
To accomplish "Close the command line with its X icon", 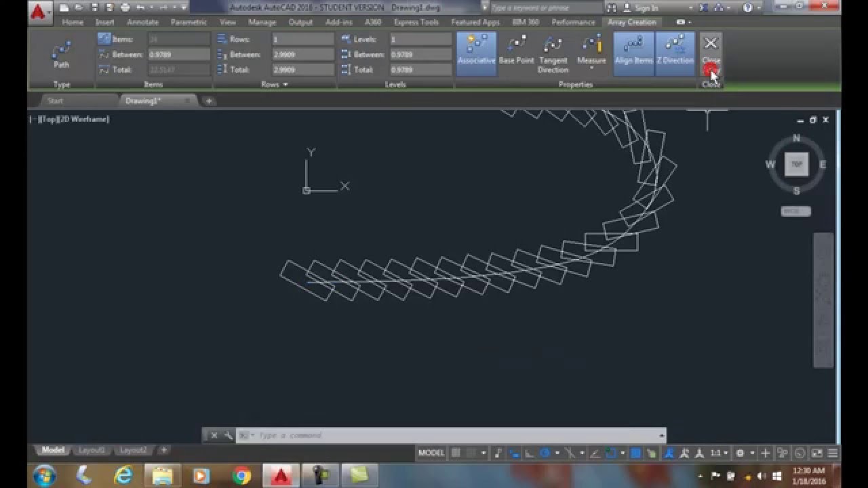I will (213, 435).
